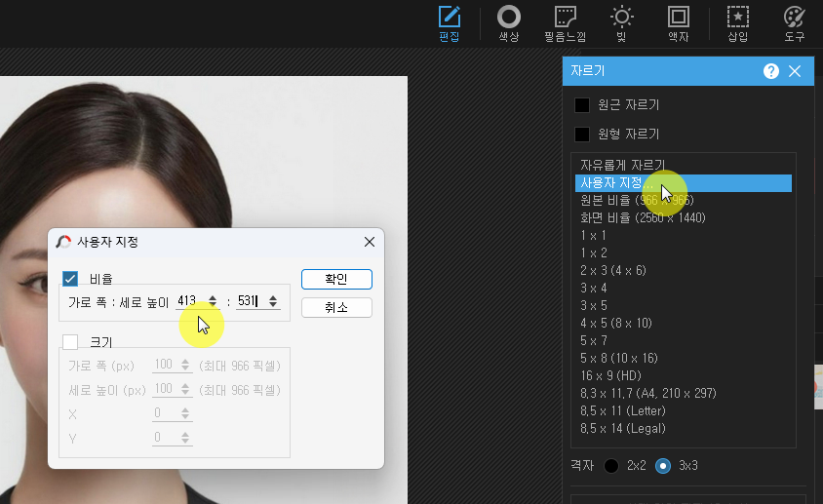
Task: Confirm with the 확인 button
Action: [x=336, y=280]
